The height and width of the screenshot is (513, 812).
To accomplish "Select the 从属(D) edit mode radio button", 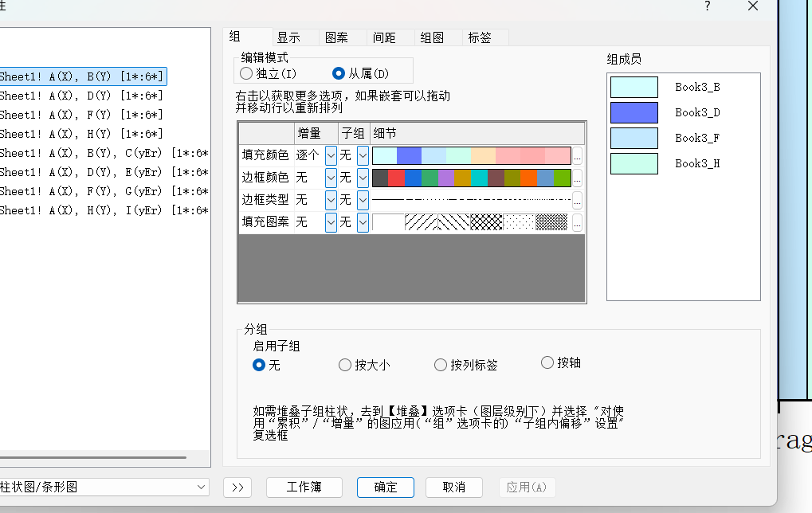I will (338, 73).
